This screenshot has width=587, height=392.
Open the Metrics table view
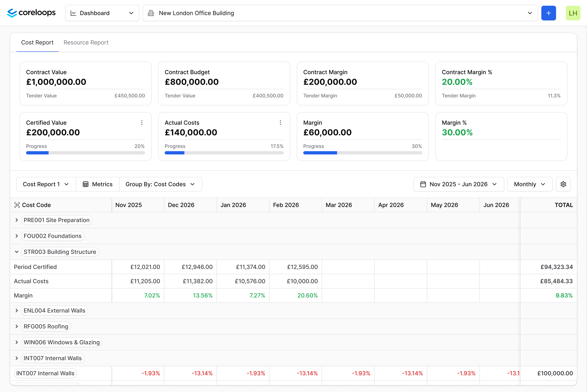tap(98, 184)
